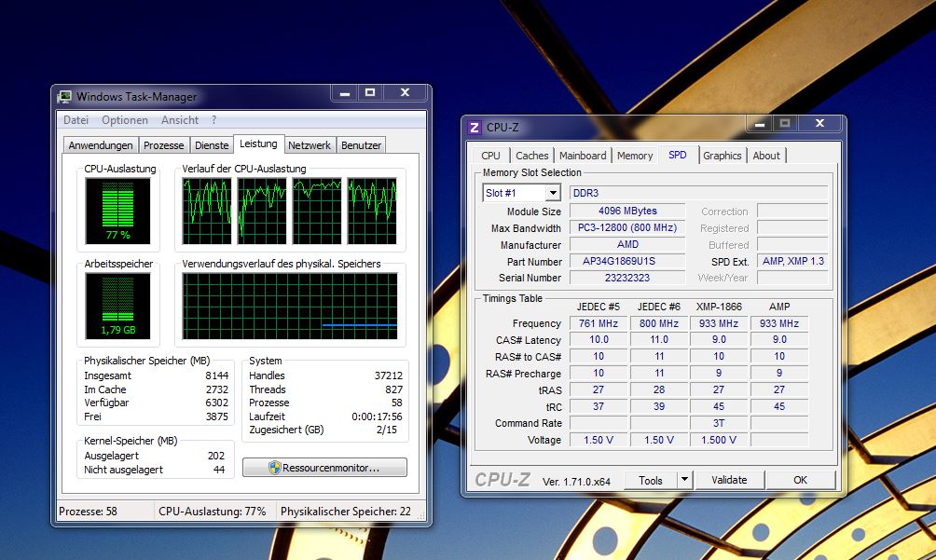Click the PC3-12800 (800 MHz) bandwidth field
Image resolution: width=936 pixels, height=560 pixels.
point(627,227)
